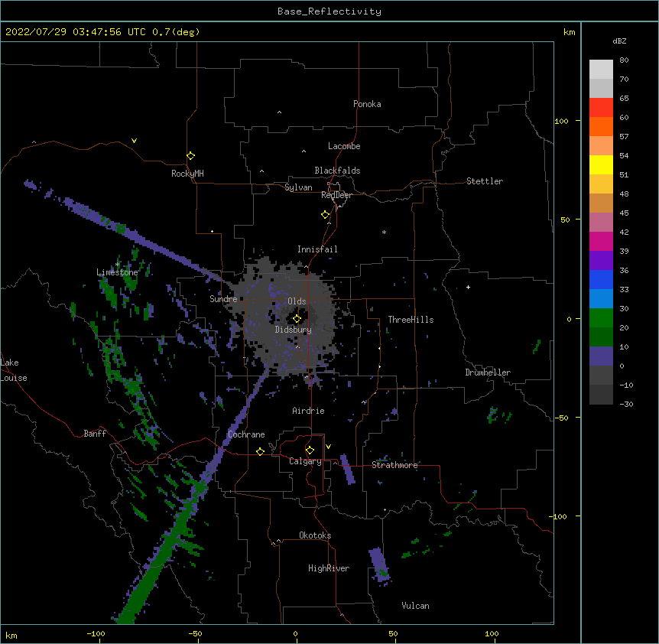Click the RedDeer city label

336,195
